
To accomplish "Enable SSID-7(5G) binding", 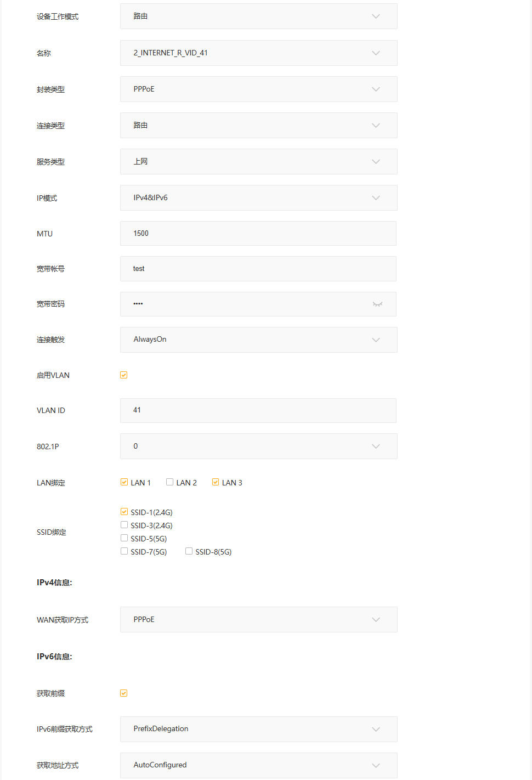I will coord(124,551).
